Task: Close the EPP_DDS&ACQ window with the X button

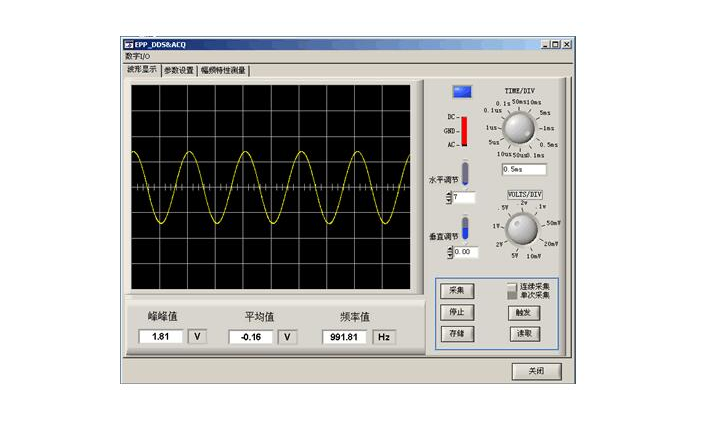Action: coord(567,45)
